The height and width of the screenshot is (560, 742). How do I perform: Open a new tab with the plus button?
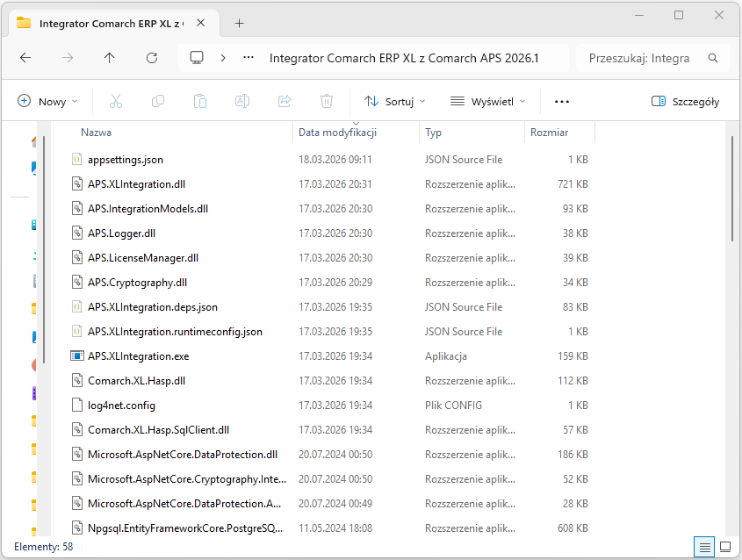239,24
